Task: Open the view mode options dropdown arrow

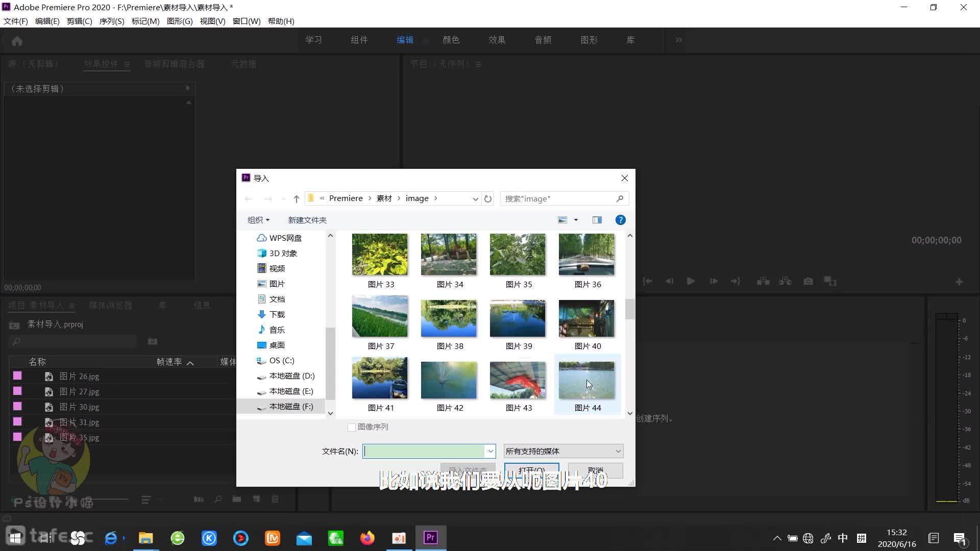Action: [x=576, y=220]
